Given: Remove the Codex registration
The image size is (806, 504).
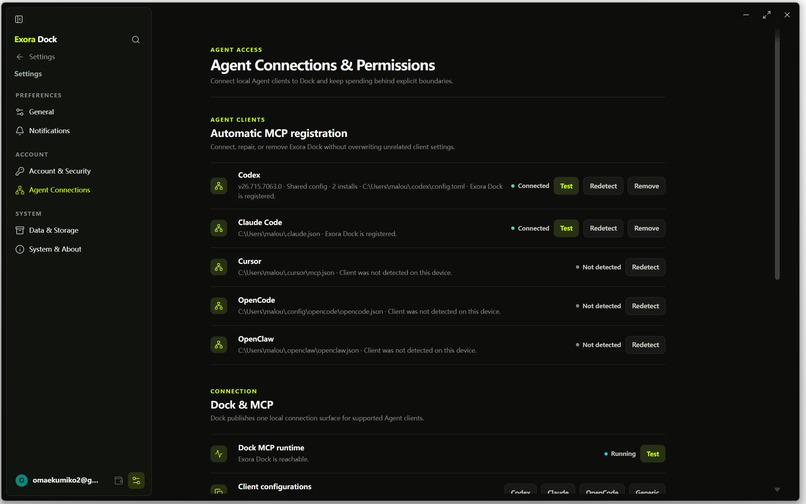Looking at the screenshot, I should coord(646,186).
